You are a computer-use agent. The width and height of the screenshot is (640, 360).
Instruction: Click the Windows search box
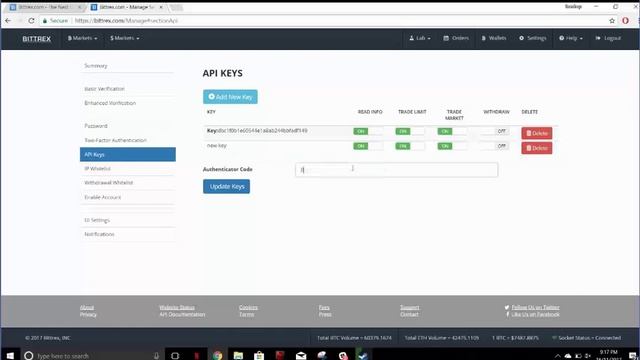point(92,356)
